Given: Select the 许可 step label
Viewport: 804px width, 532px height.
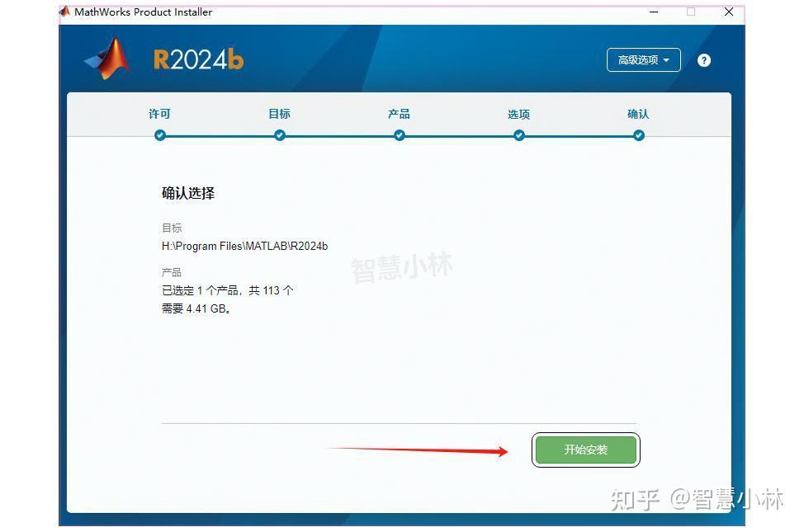Looking at the screenshot, I should click(158, 114).
